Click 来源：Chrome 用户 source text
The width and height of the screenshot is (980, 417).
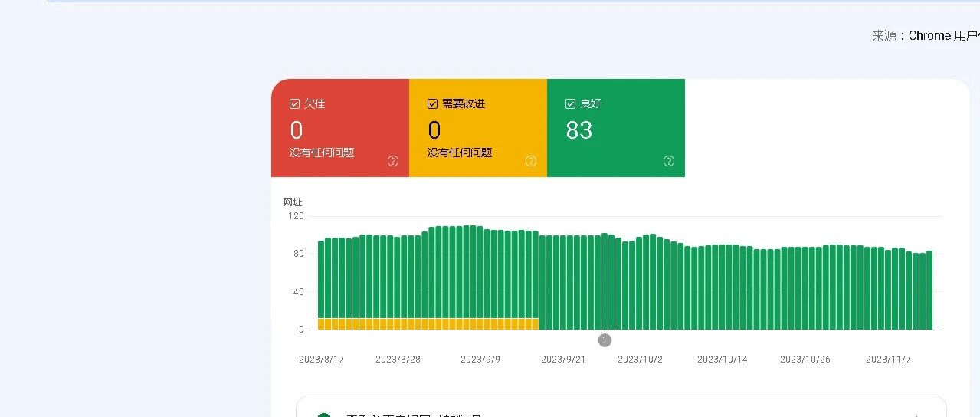coord(926,36)
